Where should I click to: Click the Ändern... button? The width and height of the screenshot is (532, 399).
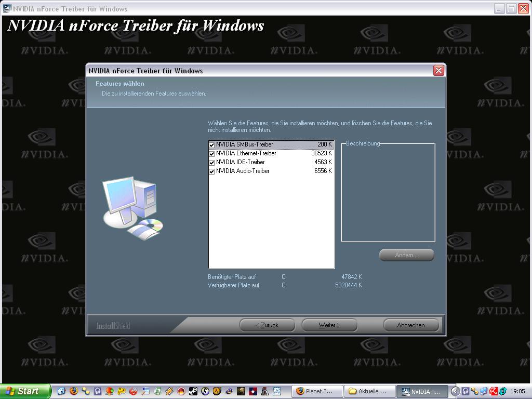tap(406, 255)
